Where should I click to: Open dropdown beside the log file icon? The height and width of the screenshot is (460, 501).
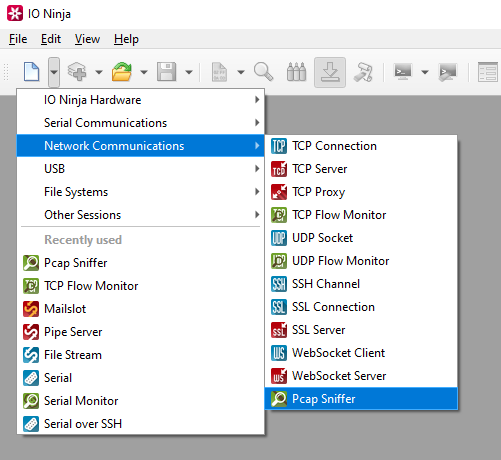click(241, 72)
